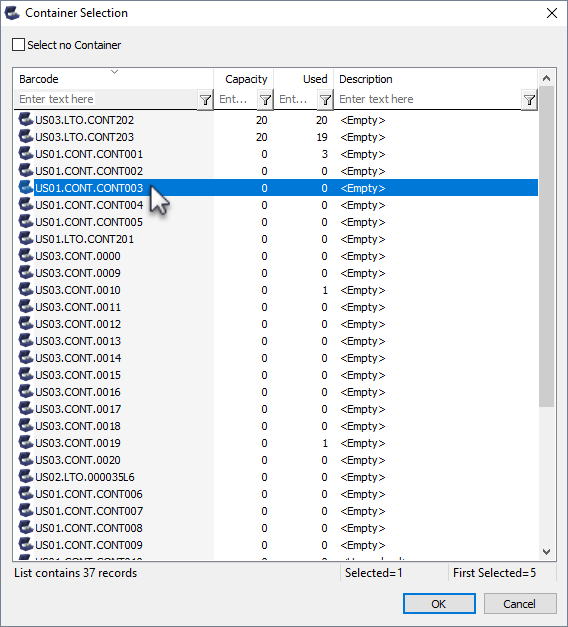Click the scroll down arrow of the list

546,552
